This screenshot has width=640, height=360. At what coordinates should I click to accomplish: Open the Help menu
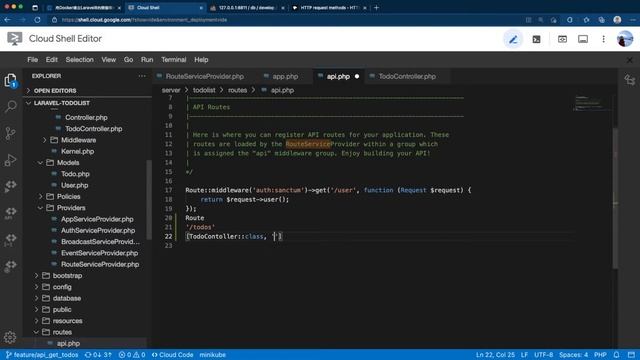pos(201,60)
